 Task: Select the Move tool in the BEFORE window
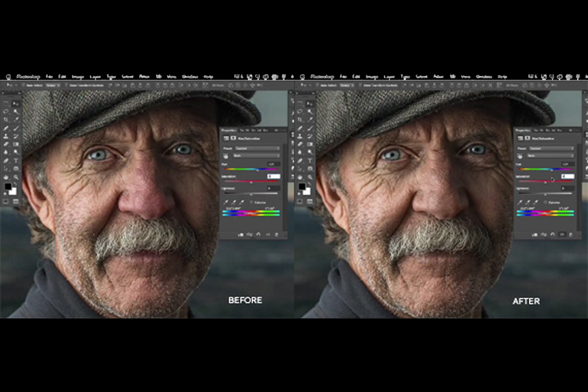pos(16,104)
